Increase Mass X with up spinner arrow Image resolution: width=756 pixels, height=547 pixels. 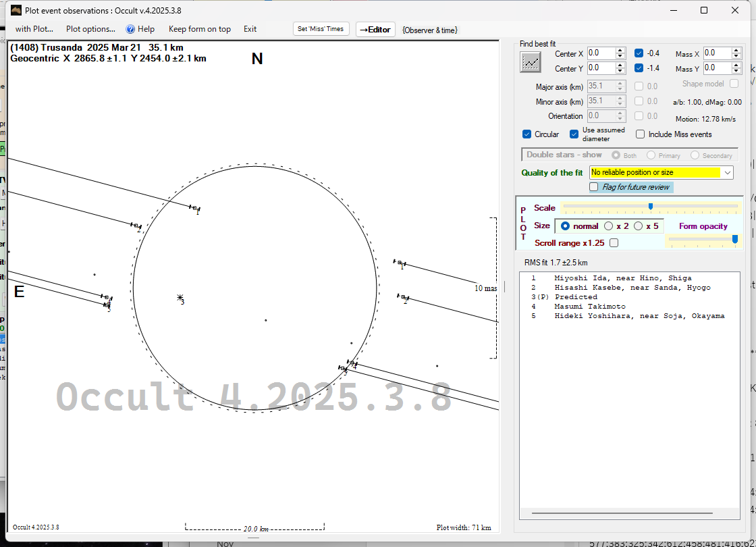pyautogui.click(x=736, y=50)
